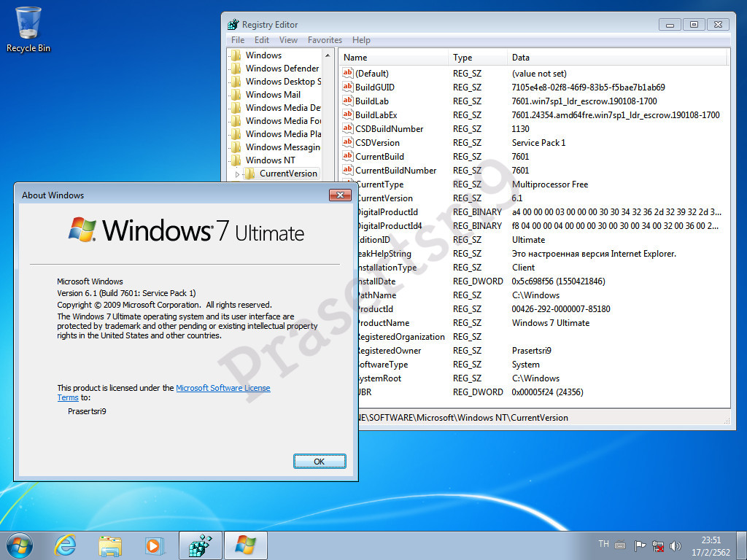Open the File menu in Registry Editor
747x560 pixels.
tap(238, 40)
